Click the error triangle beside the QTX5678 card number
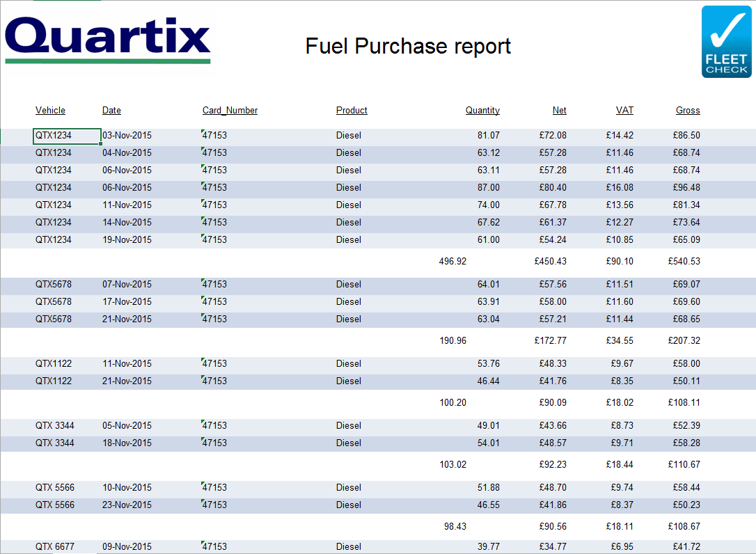 click(x=203, y=281)
